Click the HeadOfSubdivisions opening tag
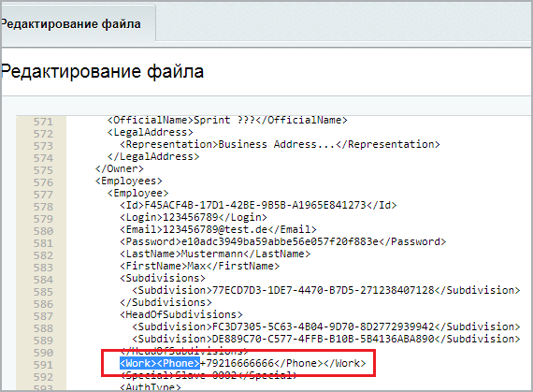This screenshot has width=533, height=392. coord(181,315)
